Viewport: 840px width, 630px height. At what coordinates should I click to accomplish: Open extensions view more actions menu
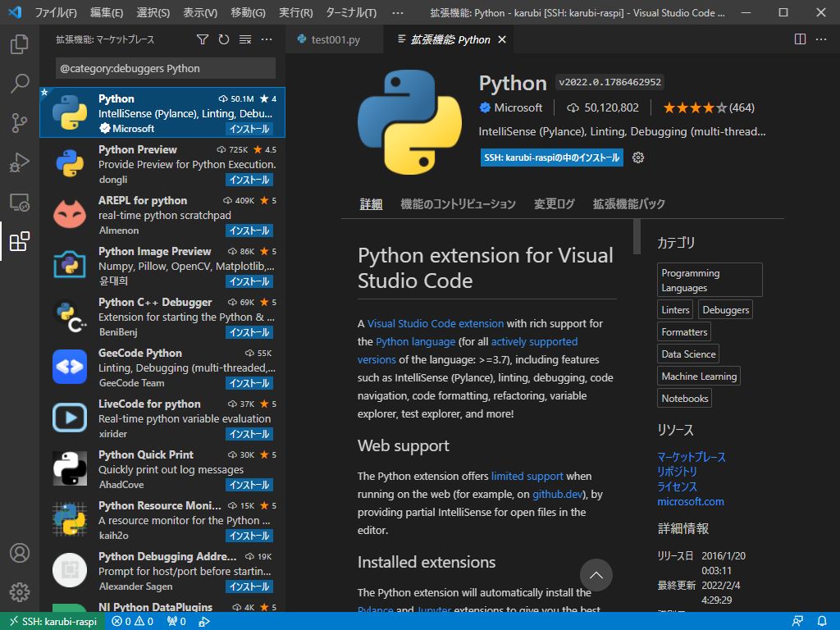point(267,39)
